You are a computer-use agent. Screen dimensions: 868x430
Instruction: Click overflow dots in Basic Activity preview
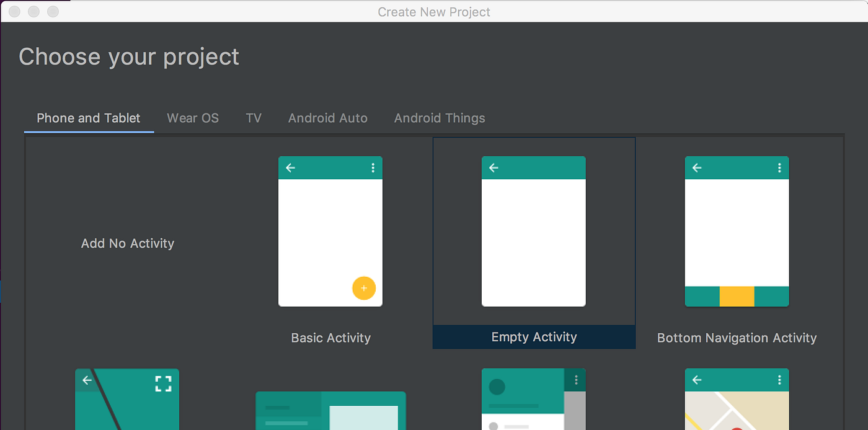pyautogui.click(x=373, y=168)
